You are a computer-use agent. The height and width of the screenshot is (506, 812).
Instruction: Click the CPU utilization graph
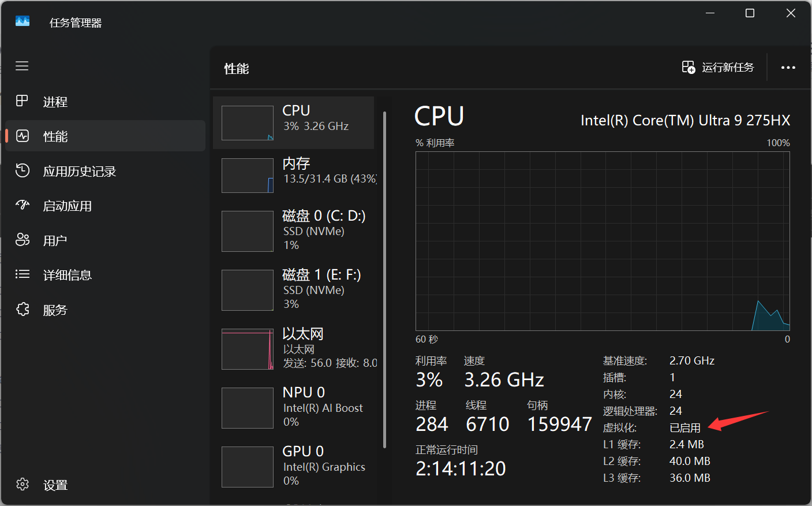pos(602,241)
